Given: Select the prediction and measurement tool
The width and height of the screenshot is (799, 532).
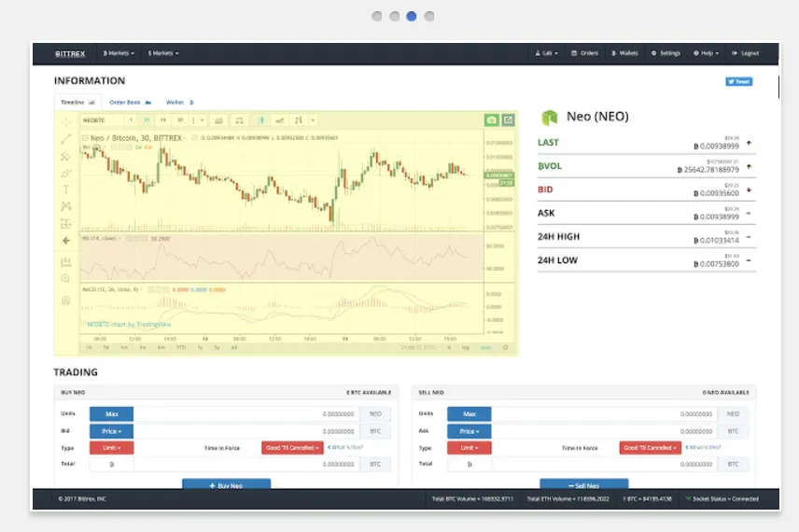Looking at the screenshot, I should [x=66, y=223].
